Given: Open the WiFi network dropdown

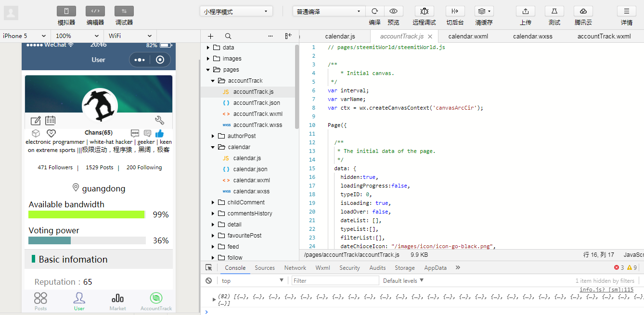Looking at the screenshot, I should pyautogui.click(x=130, y=36).
